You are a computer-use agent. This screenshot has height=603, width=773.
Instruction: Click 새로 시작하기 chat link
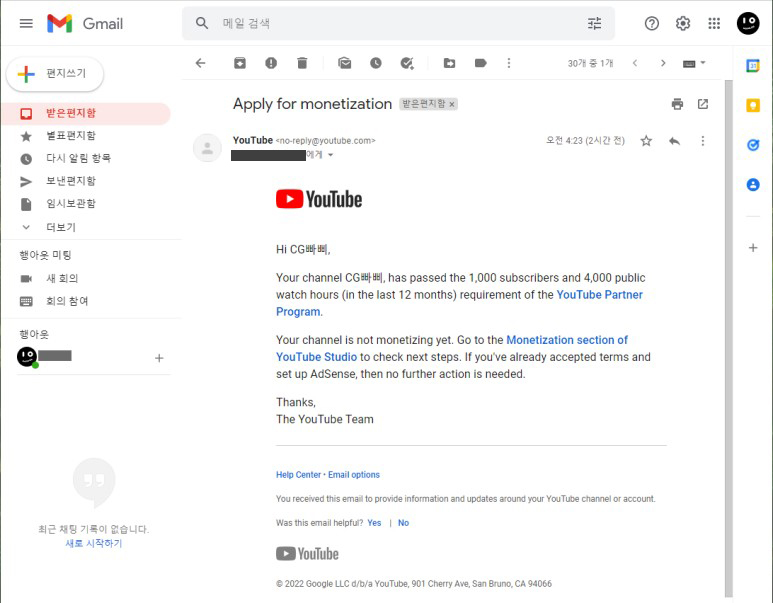click(x=94, y=543)
